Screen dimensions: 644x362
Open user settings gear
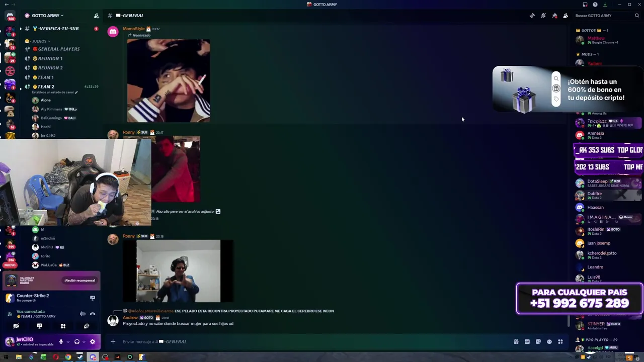(92, 342)
